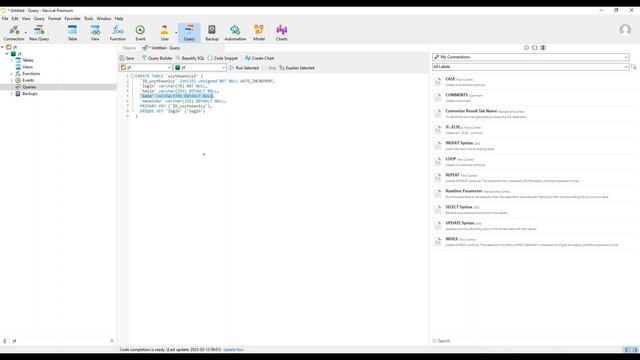Open the Automation toolbar icon
This screenshot has width=640, height=360.
(235, 33)
